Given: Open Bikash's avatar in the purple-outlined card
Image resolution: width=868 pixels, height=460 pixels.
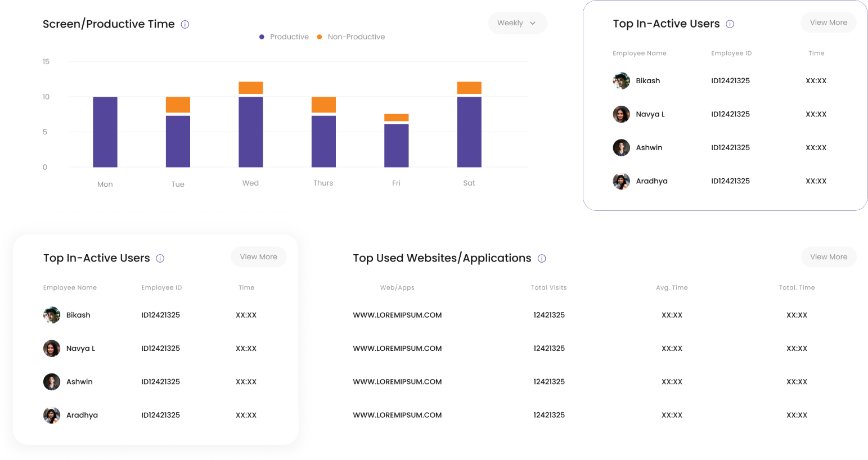Looking at the screenshot, I should [x=622, y=81].
